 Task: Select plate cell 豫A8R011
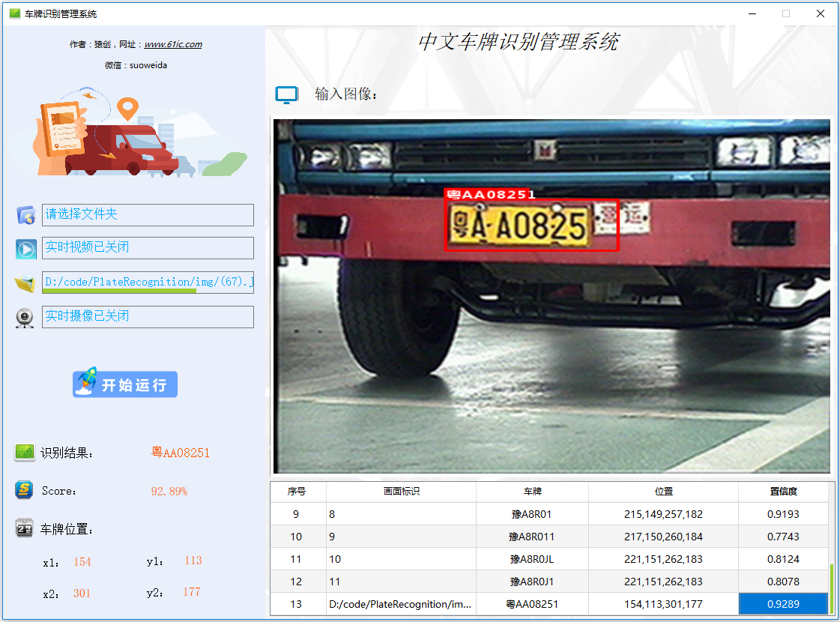(x=533, y=537)
